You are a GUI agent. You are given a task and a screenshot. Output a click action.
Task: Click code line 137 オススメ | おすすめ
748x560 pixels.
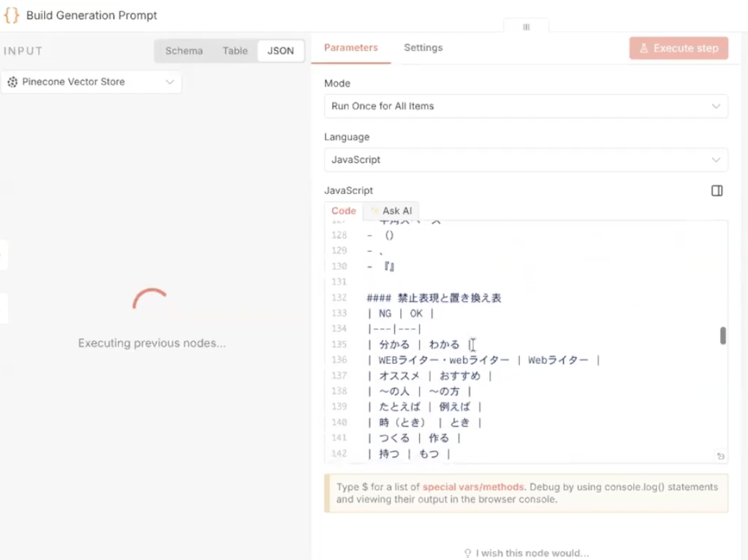[x=429, y=376]
